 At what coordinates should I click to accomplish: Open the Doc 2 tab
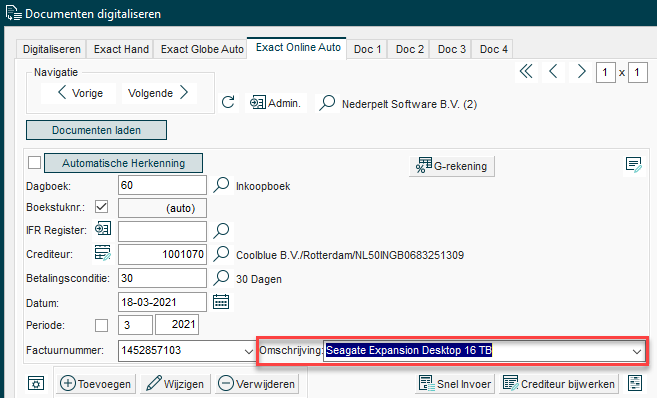coord(410,49)
